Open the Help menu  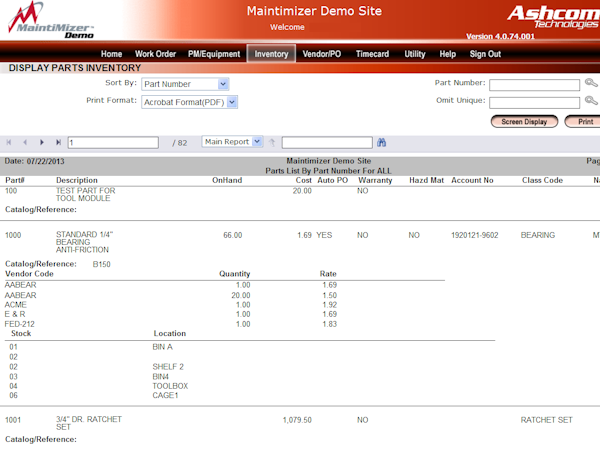click(x=448, y=54)
